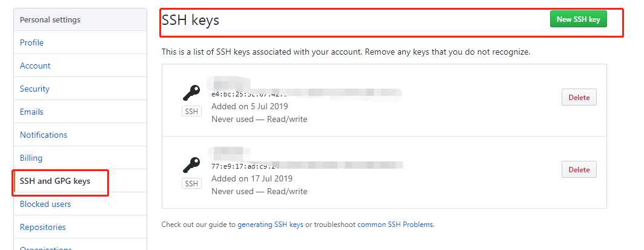Select Emails in the sidebar

coord(32,112)
